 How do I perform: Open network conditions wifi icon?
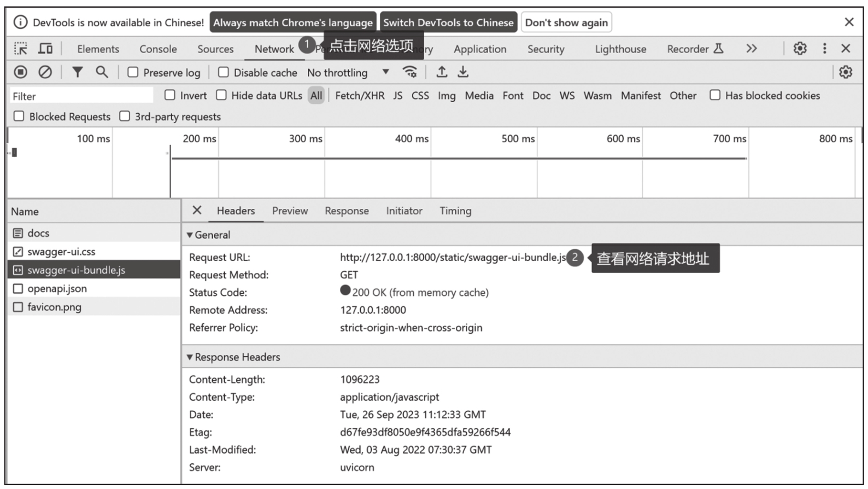[x=409, y=72]
